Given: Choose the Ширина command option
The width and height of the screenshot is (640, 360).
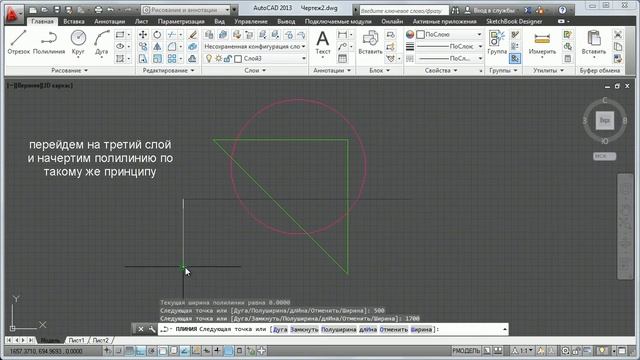Looking at the screenshot, I should point(421,329).
